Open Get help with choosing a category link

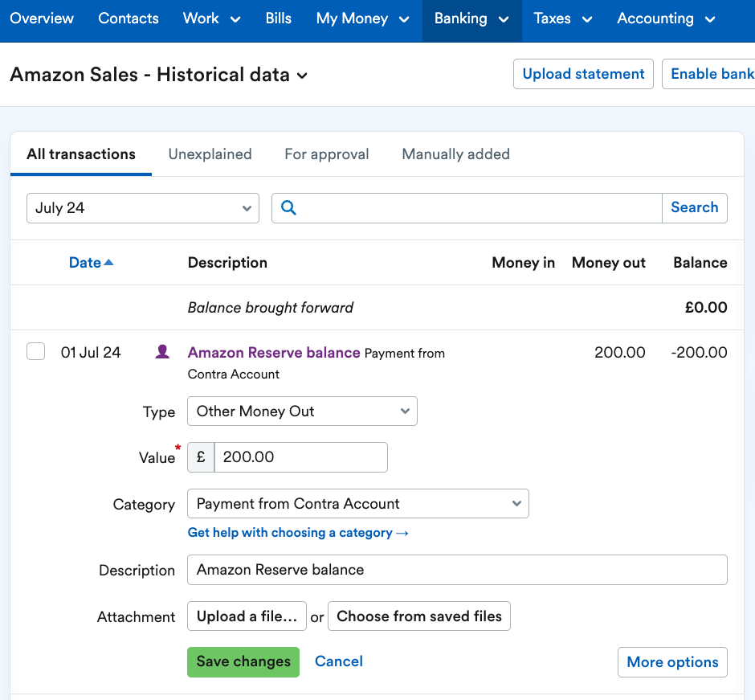298,532
